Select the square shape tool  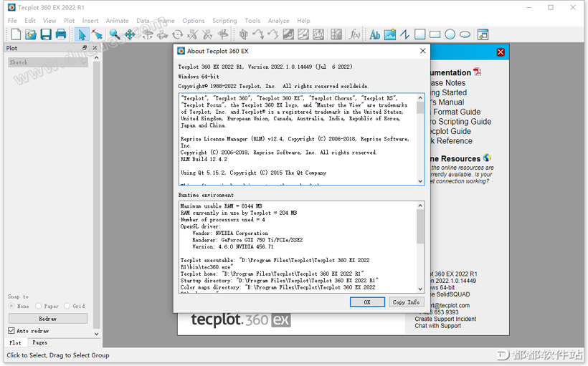pyautogui.click(x=419, y=34)
